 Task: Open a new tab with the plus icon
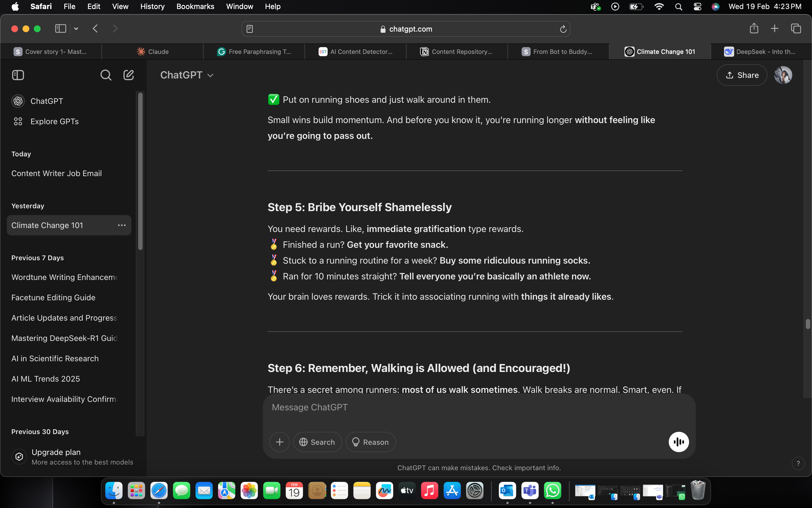[x=775, y=29]
